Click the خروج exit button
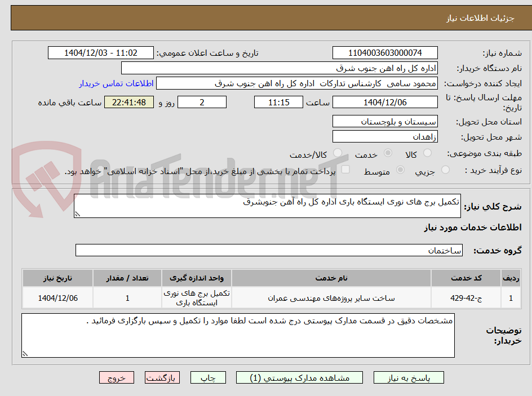Screen dimensions: 532x396 click(116, 377)
